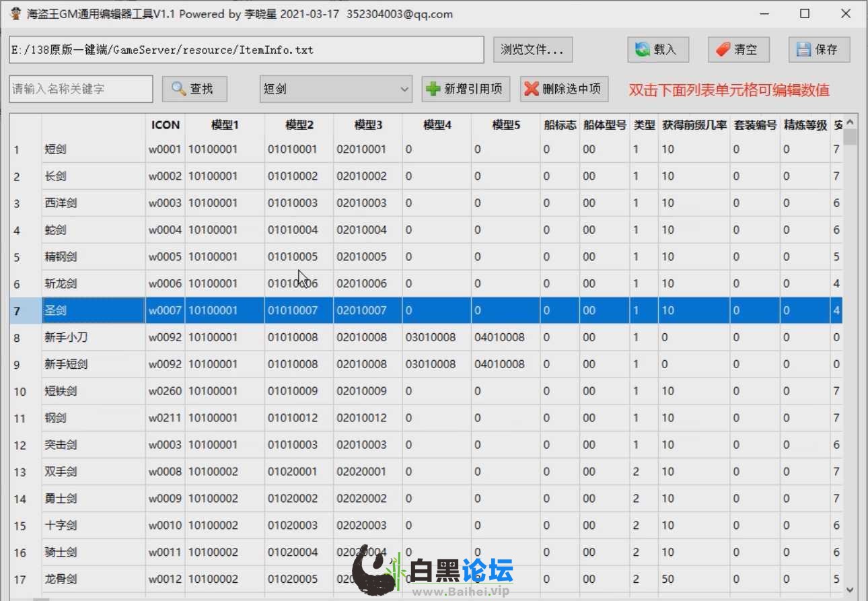868x601 pixels.
Task: Select the 长剑 row name cell
Action: tap(94, 176)
